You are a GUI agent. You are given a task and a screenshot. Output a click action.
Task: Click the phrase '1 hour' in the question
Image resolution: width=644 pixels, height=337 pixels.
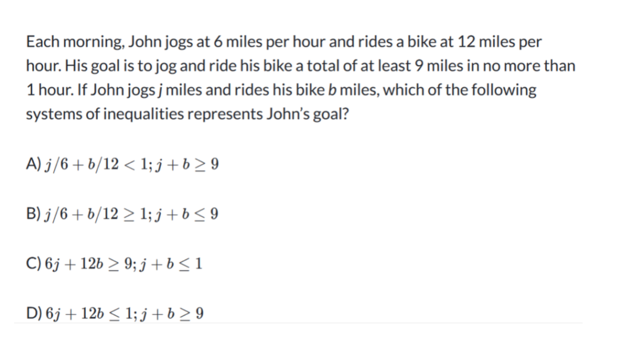pos(49,90)
